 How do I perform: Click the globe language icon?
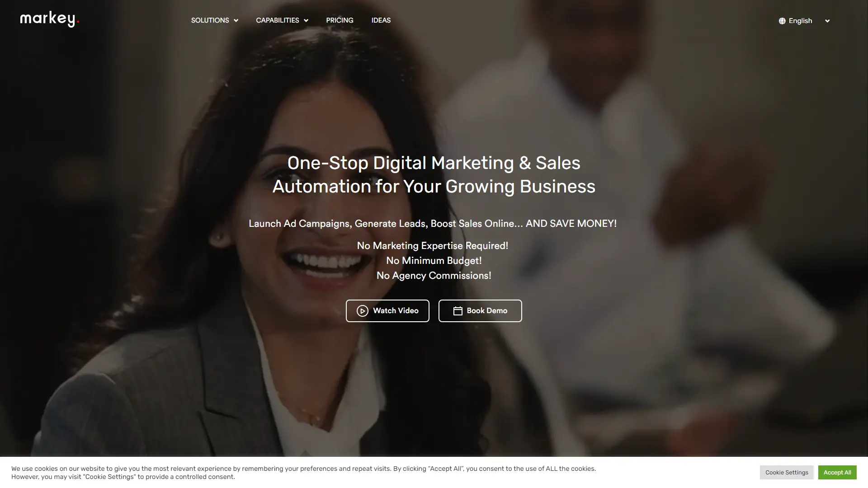click(x=782, y=21)
